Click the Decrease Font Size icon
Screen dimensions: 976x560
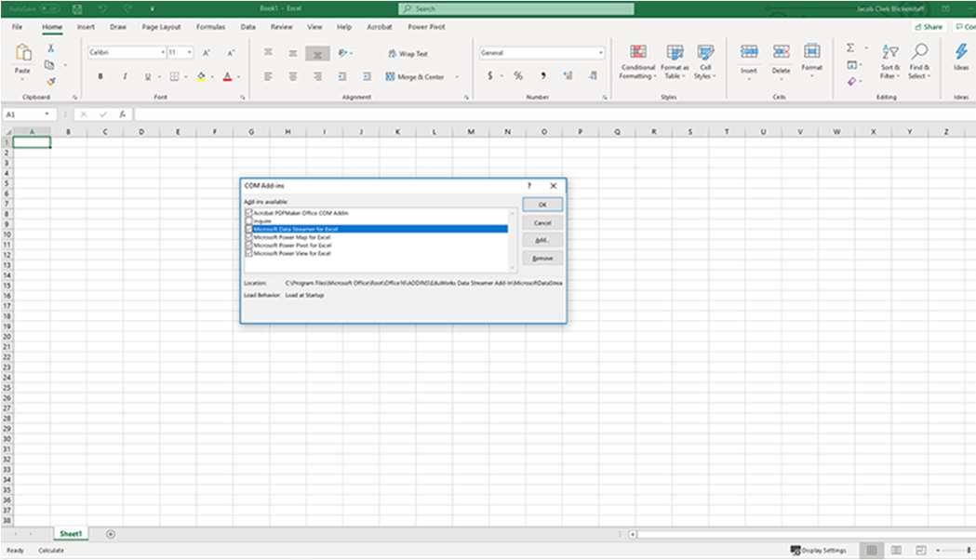pyautogui.click(x=231, y=53)
